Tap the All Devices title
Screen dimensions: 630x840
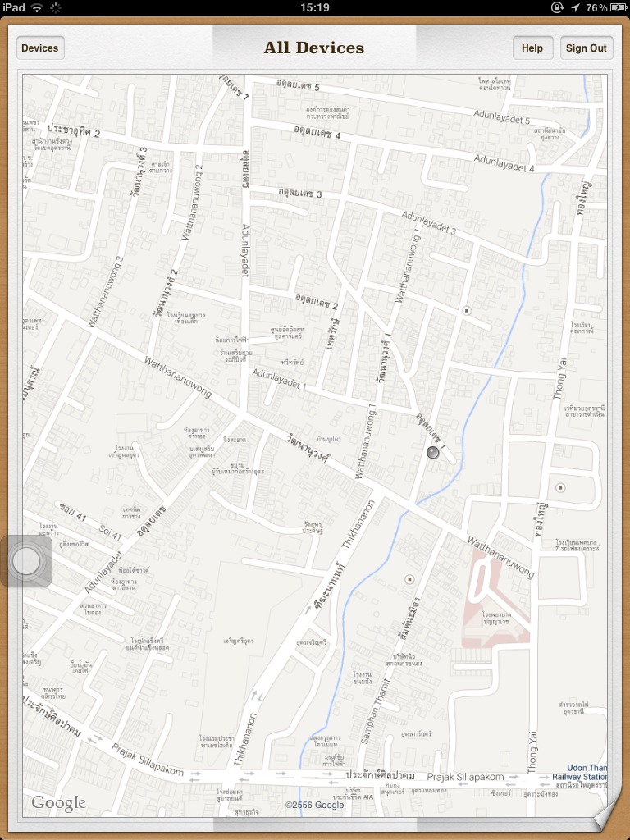(x=314, y=48)
